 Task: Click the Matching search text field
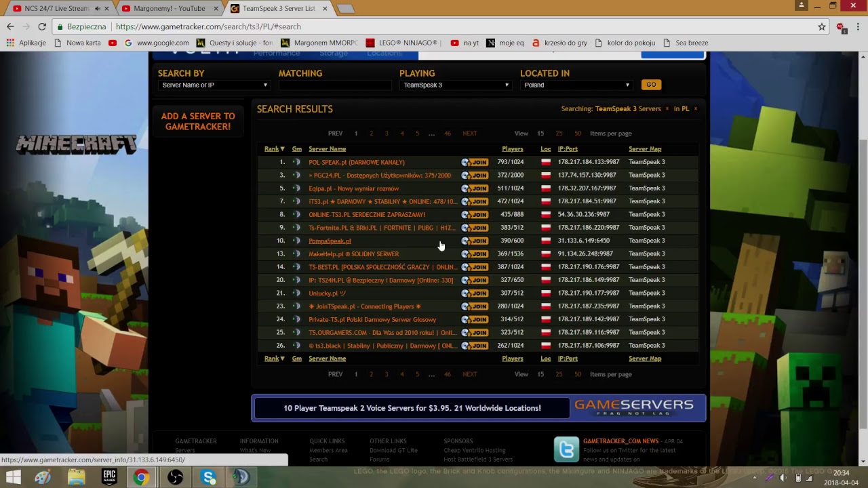coord(335,85)
